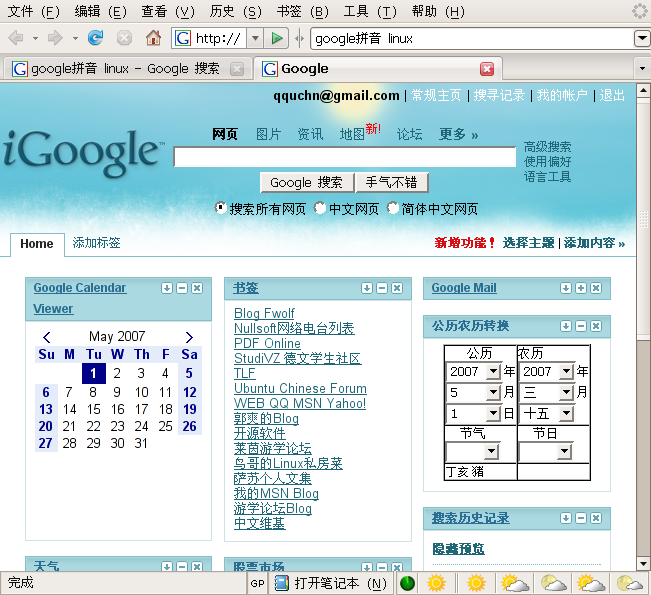Screen dimensions: 651x595
Task: Close the first tab 'google拼音 linux'
Action: point(237,69)
